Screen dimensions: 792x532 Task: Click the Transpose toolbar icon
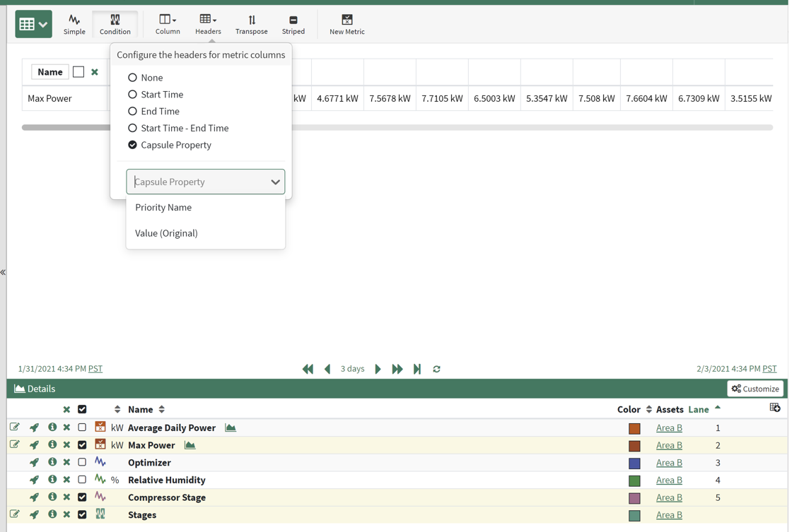click(x=251, y=24)
